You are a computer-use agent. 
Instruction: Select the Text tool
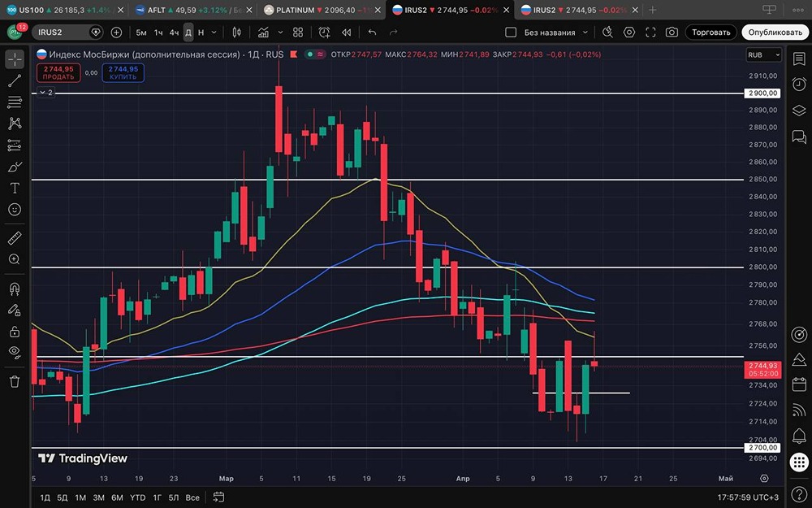(15, 188)
